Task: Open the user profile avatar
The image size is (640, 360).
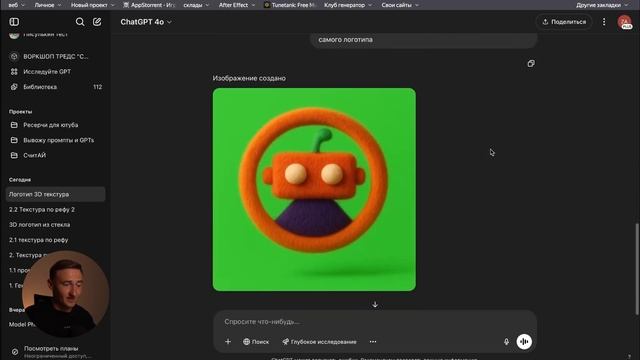Action: (624, 22)
